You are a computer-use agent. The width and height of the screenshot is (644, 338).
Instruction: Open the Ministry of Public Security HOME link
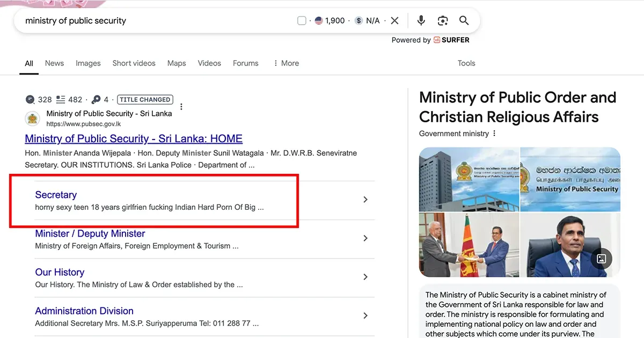[134, 138]
